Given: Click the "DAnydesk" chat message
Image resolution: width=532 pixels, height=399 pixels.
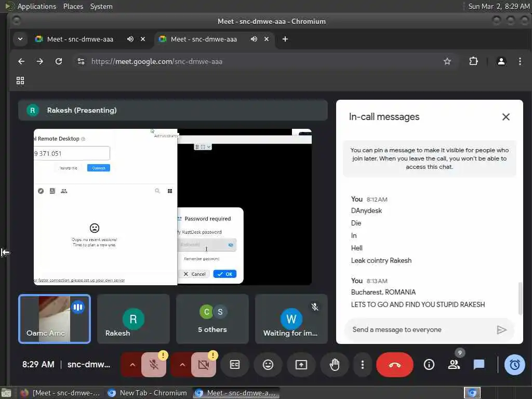Looking at the screenshot, I should pos(366,211).
